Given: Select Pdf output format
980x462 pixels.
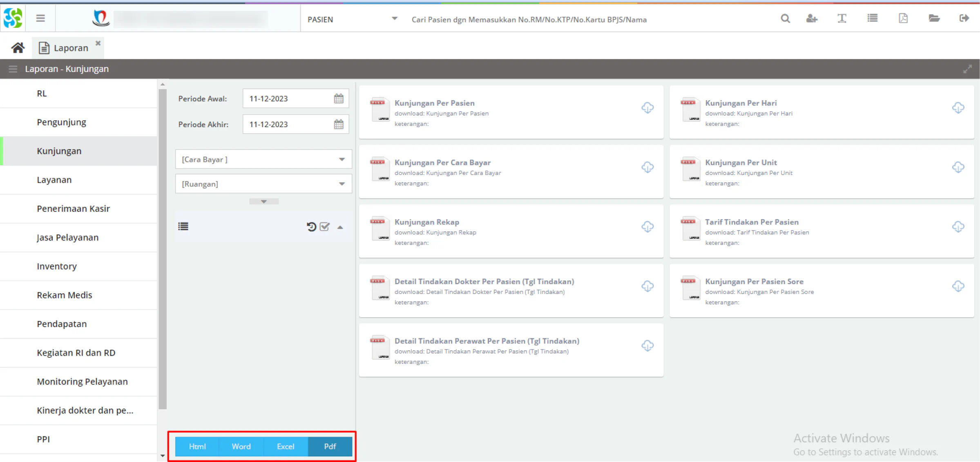Looking at the screenshot, I should coord(330,446).
